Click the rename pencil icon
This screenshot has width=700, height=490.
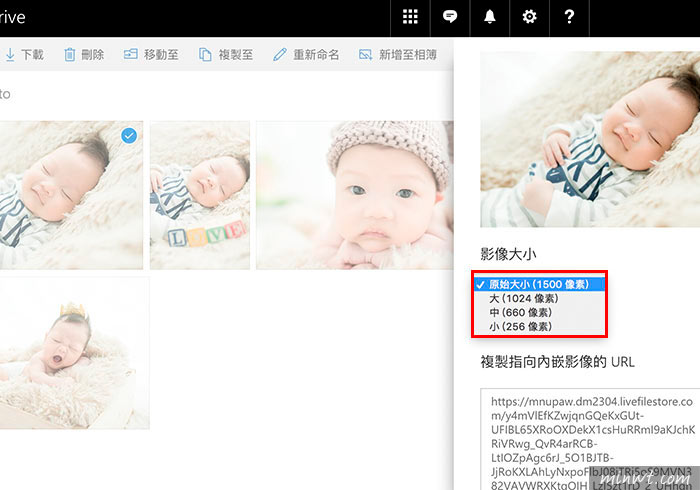pos(280,54)
